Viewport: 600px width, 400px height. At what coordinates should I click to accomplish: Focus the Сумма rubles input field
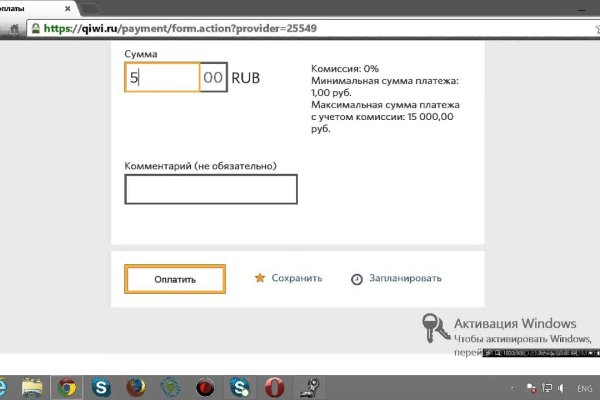pos(163,78)
